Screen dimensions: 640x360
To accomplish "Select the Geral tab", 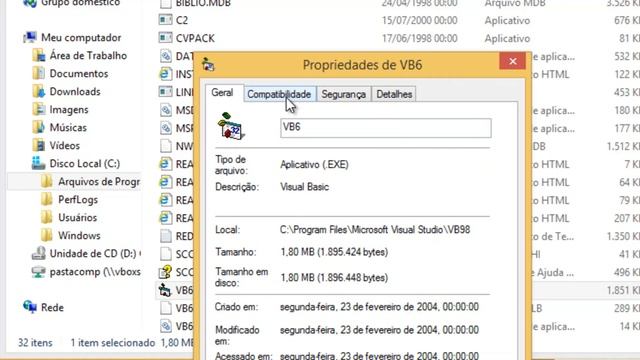I will tap(222, 93).
